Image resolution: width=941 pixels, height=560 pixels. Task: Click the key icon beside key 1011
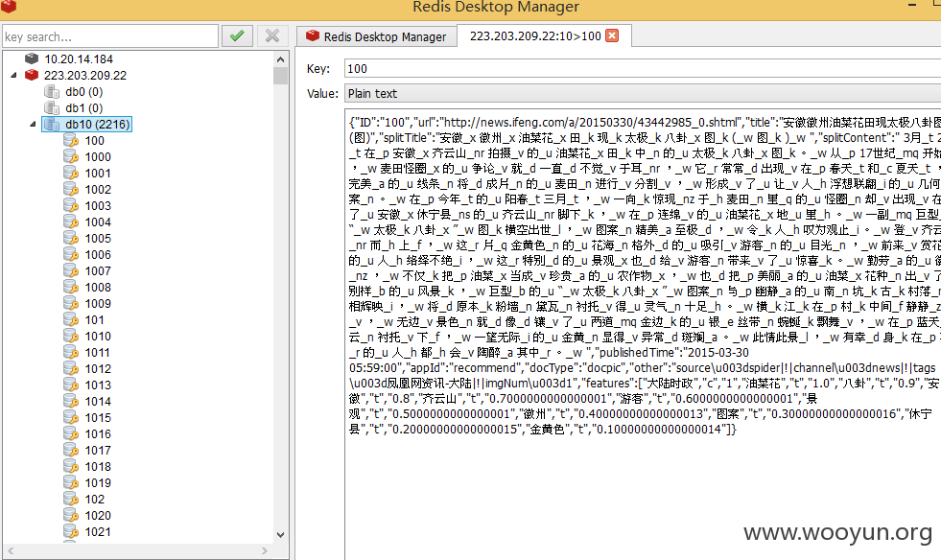click(x=71, y=352)
